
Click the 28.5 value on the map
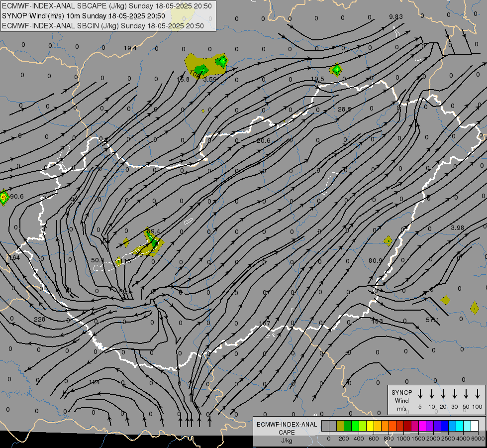(x=344, y=110)
